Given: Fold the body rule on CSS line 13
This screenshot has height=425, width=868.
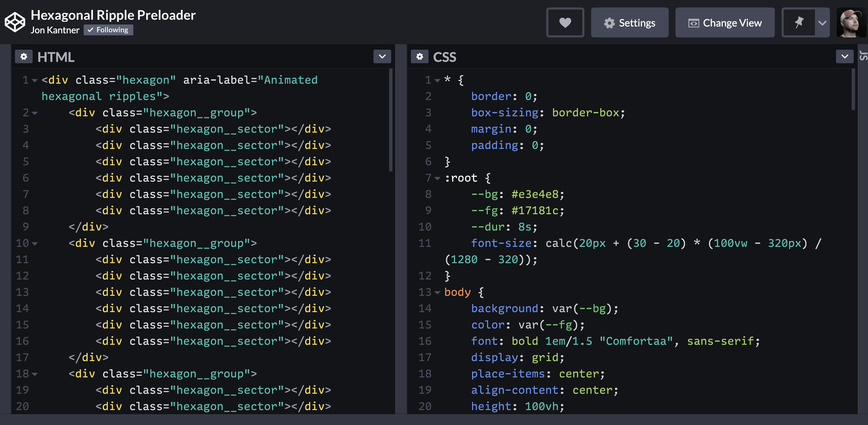Looking at the screenshot, I should click(x=437, y=292).
